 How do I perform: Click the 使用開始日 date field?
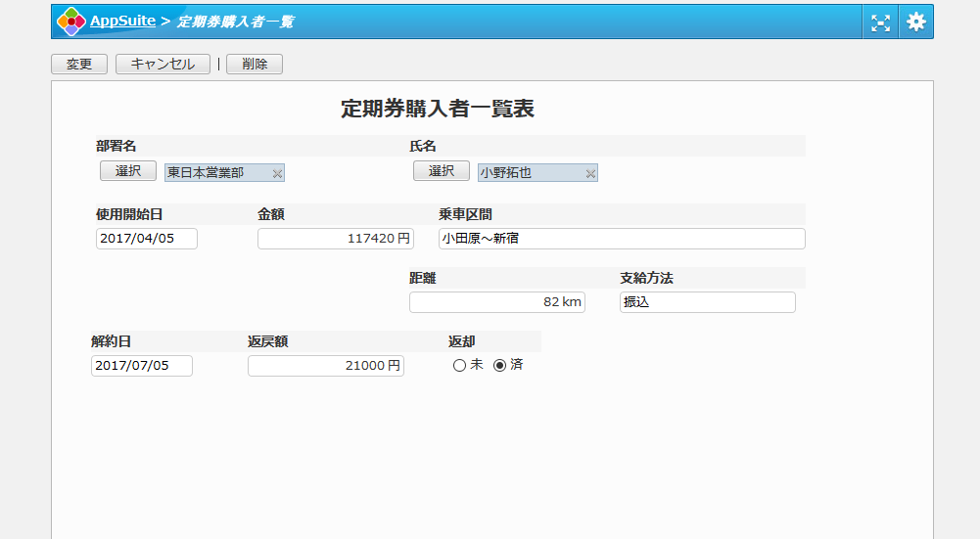[147, 239]
